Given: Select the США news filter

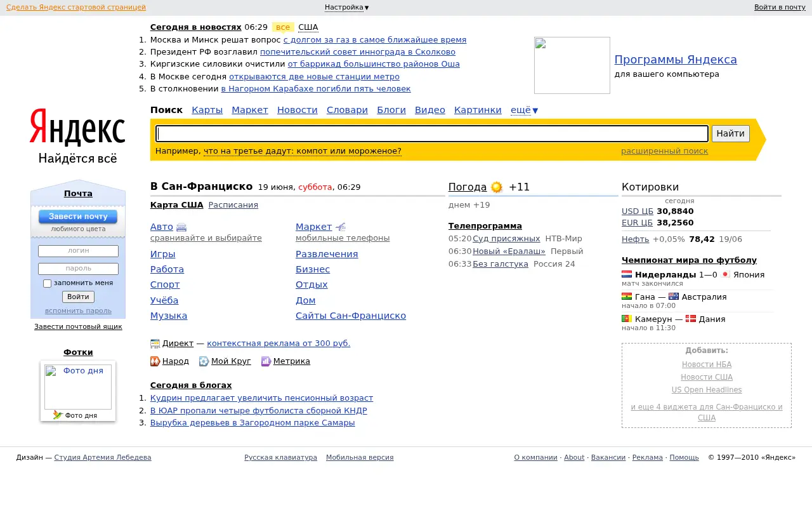Looking at the screenshot, I should pyautogui.click(x=308, y=27).
